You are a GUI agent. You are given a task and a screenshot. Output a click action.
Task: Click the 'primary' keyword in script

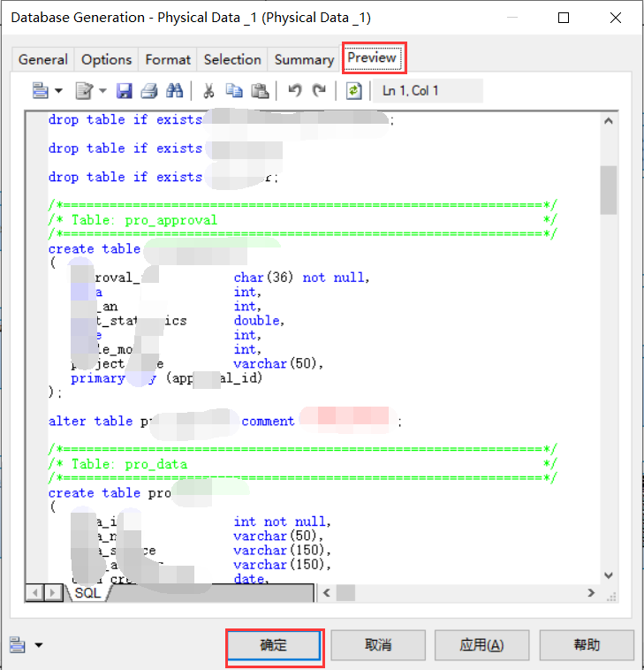tap(98, 378)
